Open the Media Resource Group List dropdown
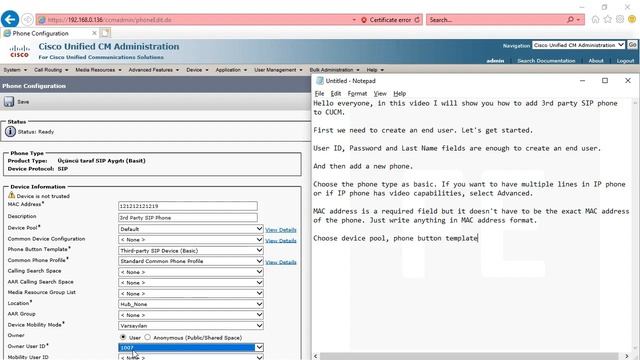 [191, 293]
